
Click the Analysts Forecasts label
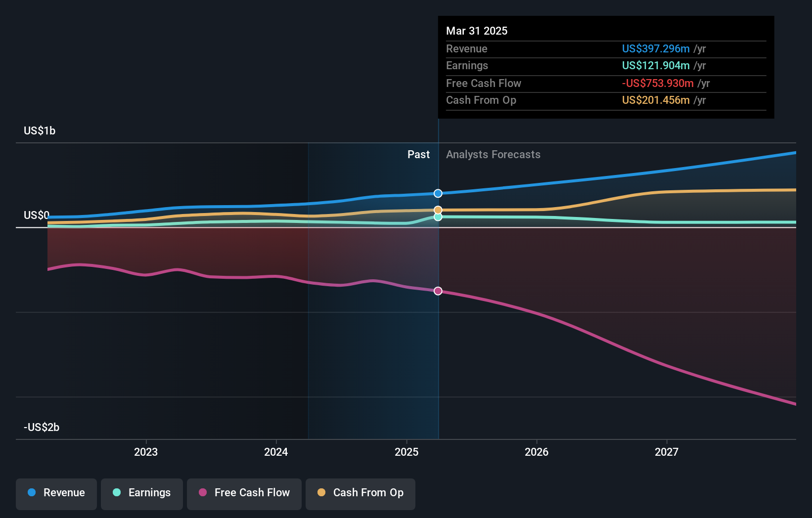click(x=493, y=154)
